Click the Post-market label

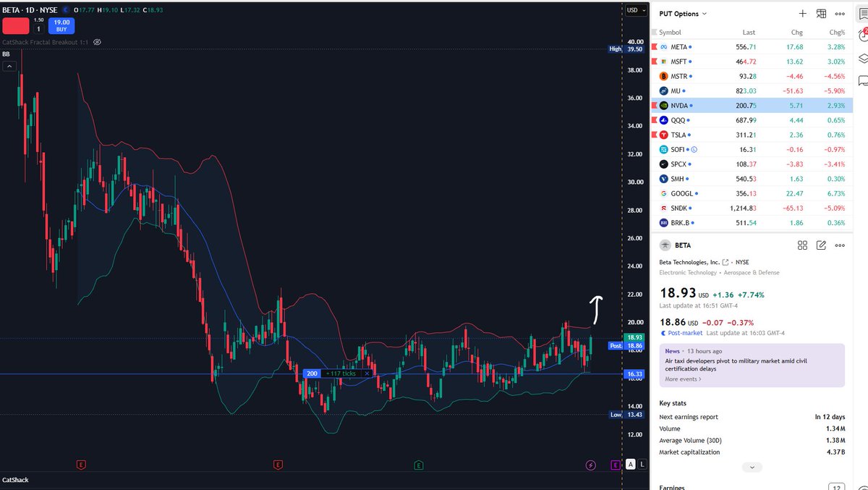click(686, 333)
